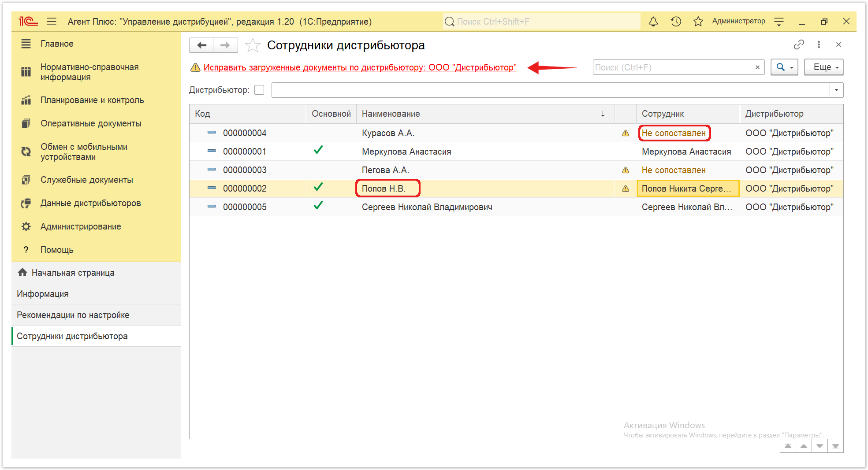Toggle the Дистрибьютор filter checkbox
Screen dimensions: 868x470
pyautogui.click(x=259, y=90)
